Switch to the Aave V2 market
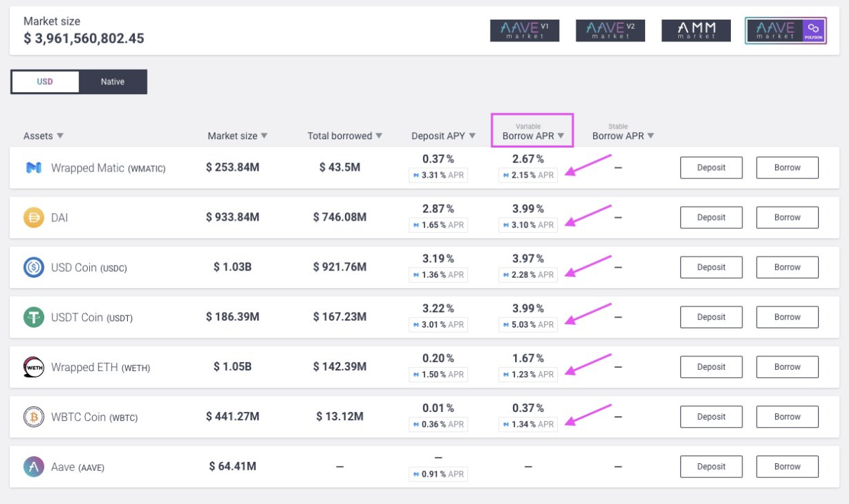 point(610,30)
